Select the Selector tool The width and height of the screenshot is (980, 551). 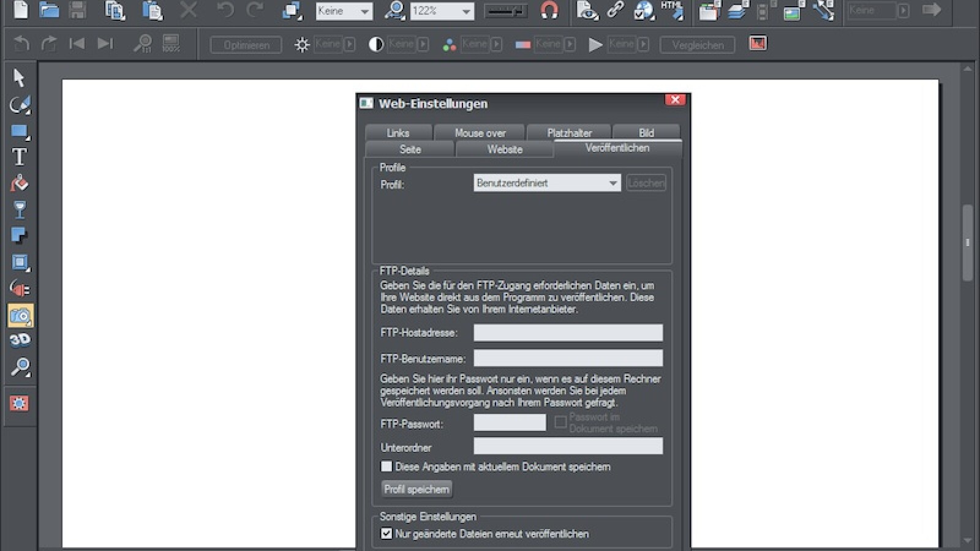pyautogui.click(x=20, y=77)
